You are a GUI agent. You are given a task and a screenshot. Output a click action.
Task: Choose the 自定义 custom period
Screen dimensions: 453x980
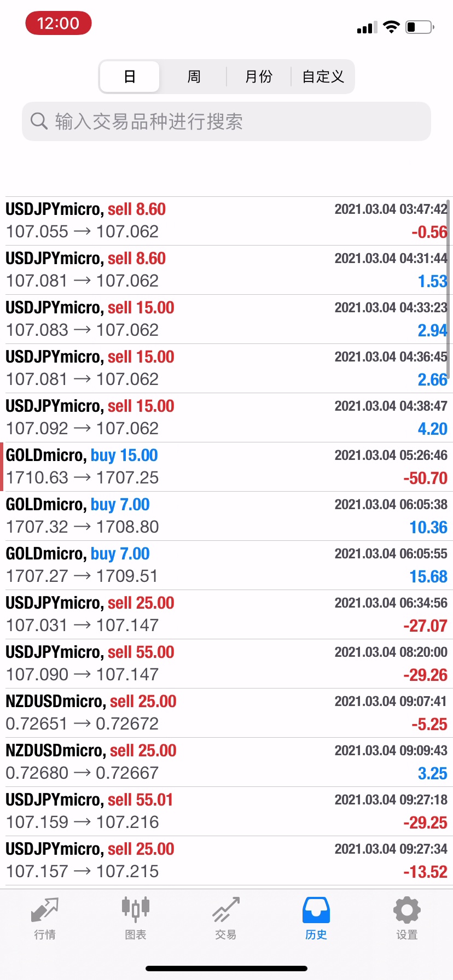click(323, 77)
